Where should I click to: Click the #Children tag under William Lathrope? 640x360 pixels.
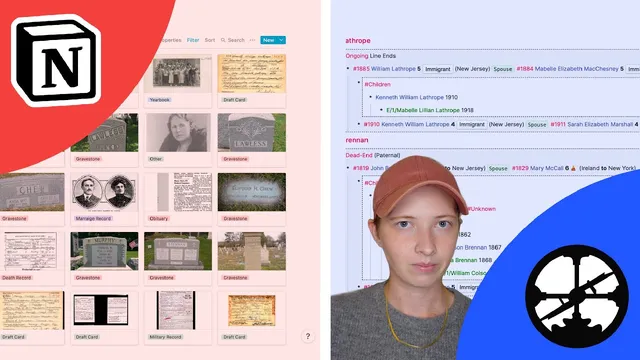377,84
